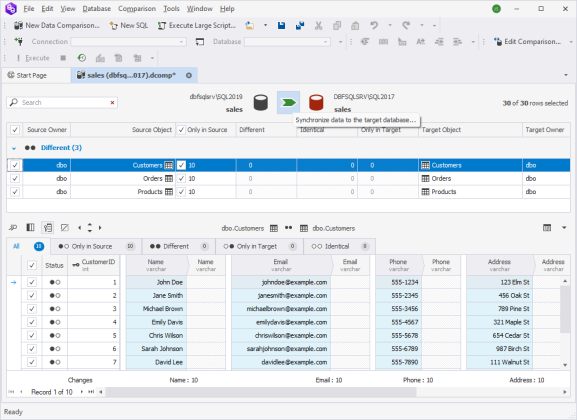Image resolution: width=577 pixels, height=420 pixels.
Task: Click the black source database cylinder icon
Action: point(261,103)
